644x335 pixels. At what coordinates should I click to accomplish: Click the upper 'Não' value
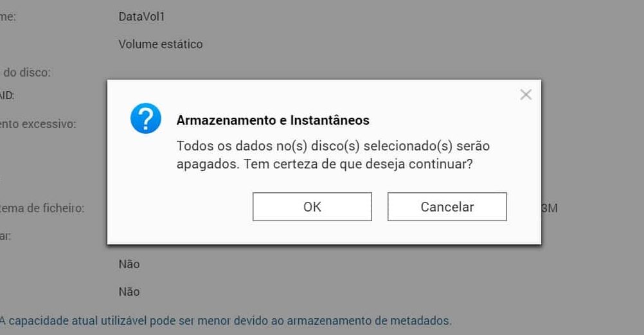129,264
